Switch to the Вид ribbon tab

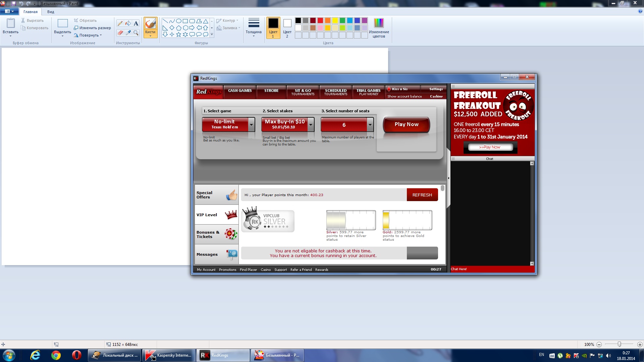click(x=51, y=12)
